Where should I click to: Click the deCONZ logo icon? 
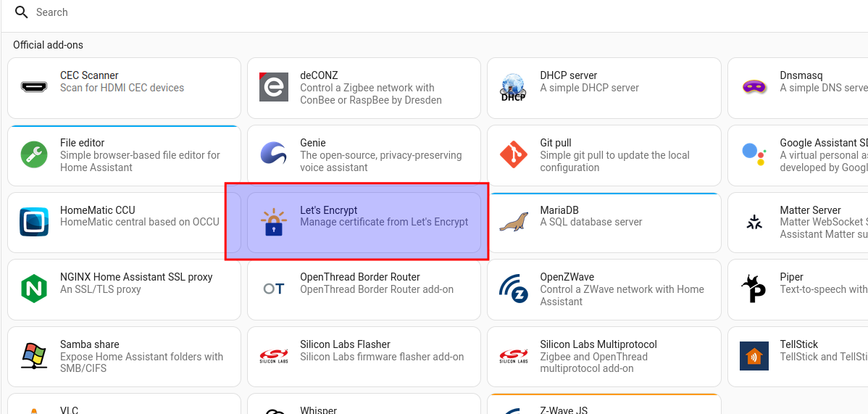tap(274, 88)
